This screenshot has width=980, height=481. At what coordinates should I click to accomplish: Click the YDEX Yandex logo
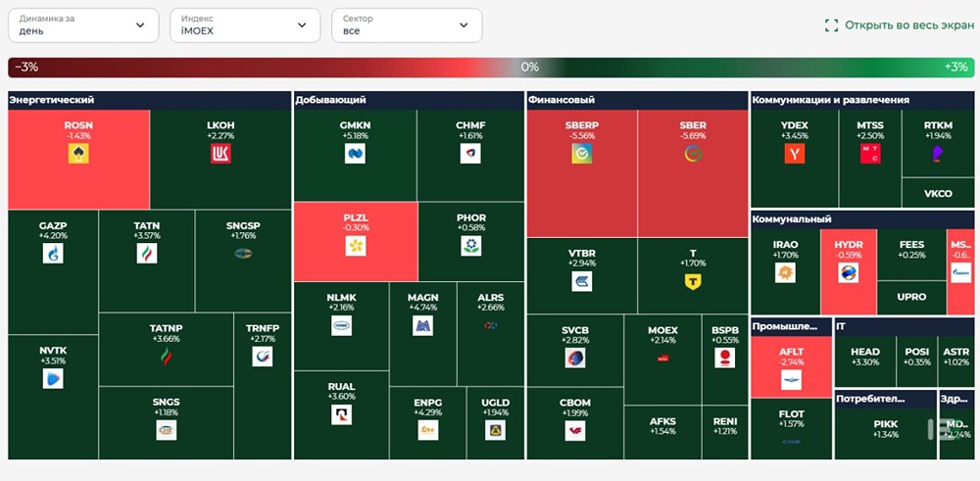795,154
